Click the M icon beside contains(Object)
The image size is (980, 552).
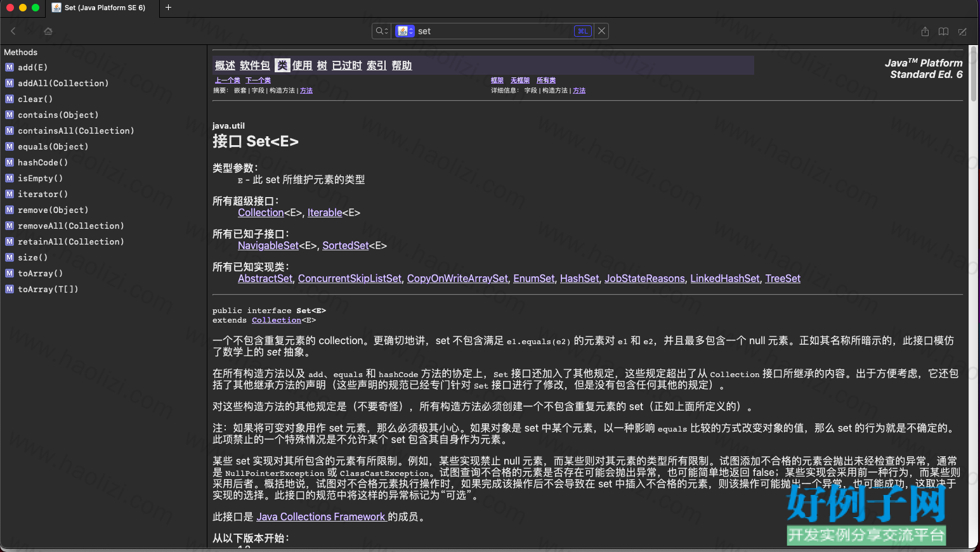(x=10, y=115)
